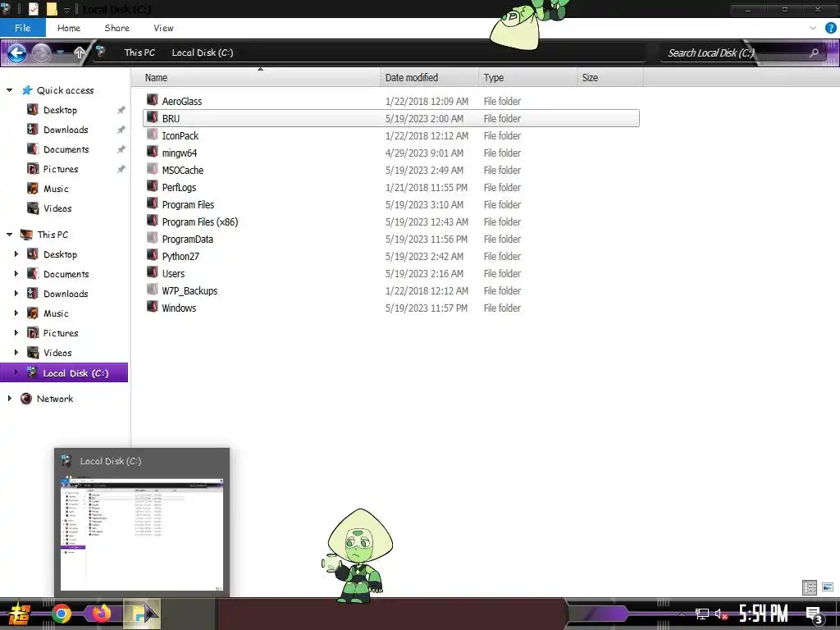This screenshot has height=630, width=840.
Task: Click the 5:54 PM taskbar clock
Action: click(x=764, y=614)
